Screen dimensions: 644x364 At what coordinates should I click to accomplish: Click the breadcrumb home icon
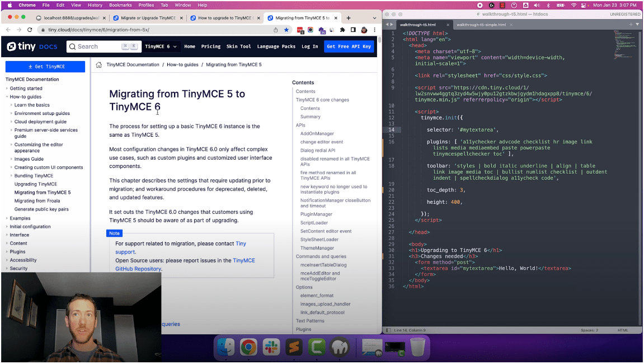tap(98, 64)
